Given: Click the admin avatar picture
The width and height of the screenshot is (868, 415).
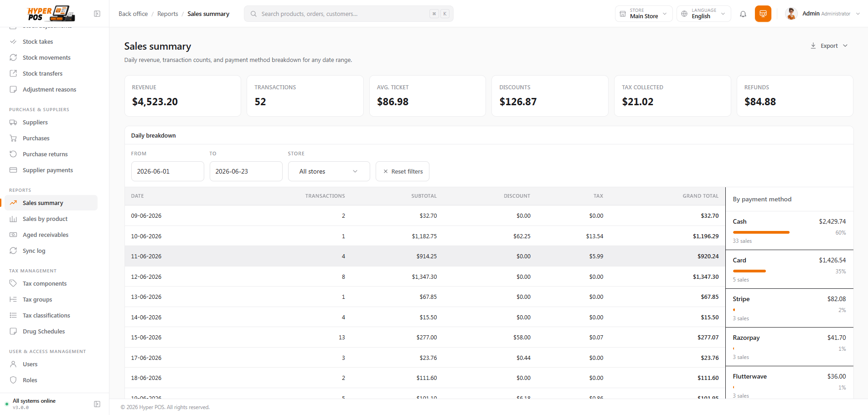Looking at the screenshot, I should pyautogui.click(x=791, y=14).
